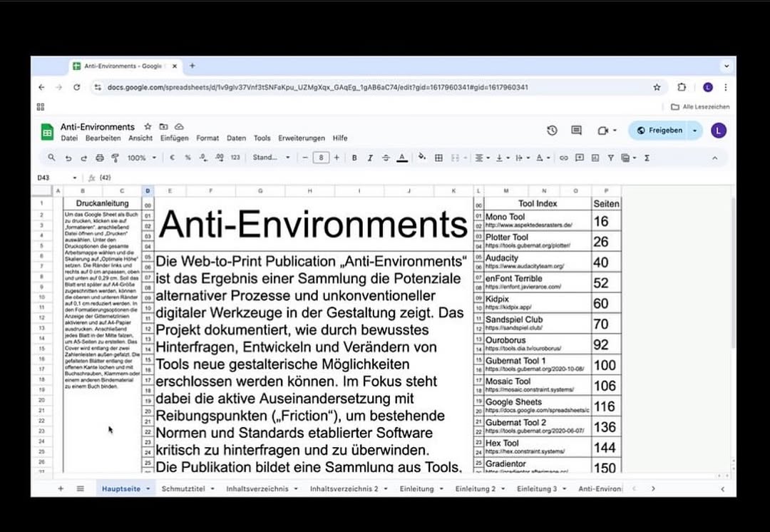Image resolution: width=770 pixels, height=532 pixels.
Task: Open the comments icon near Freigeben
Action: click(576, 131)
